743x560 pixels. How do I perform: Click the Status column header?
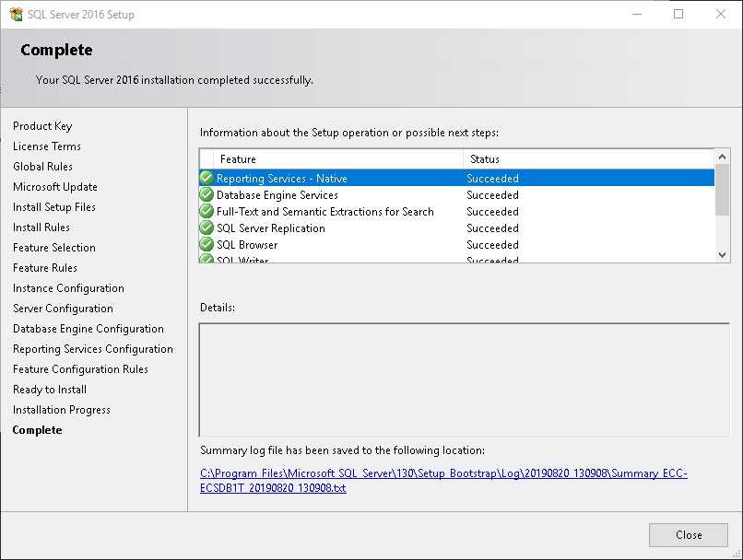[588, 159]
